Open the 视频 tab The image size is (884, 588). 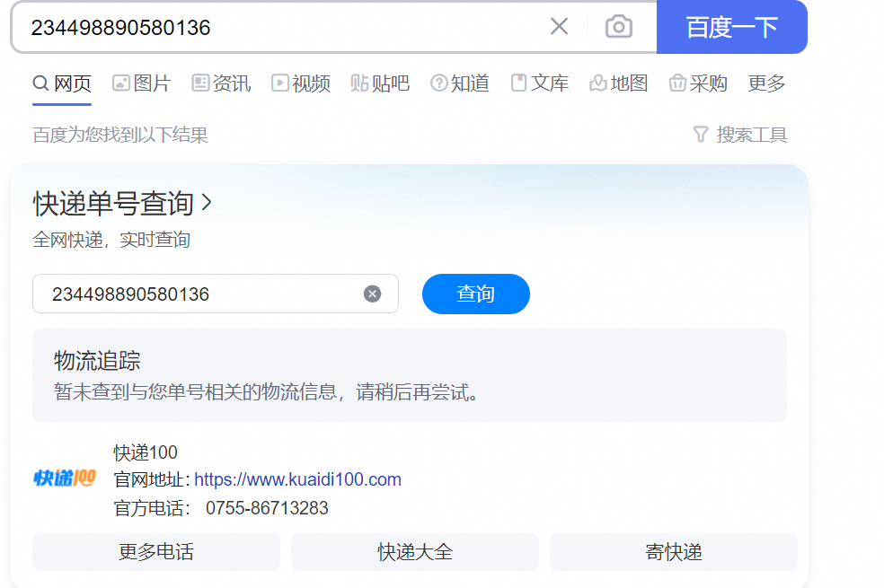point(300,83)
